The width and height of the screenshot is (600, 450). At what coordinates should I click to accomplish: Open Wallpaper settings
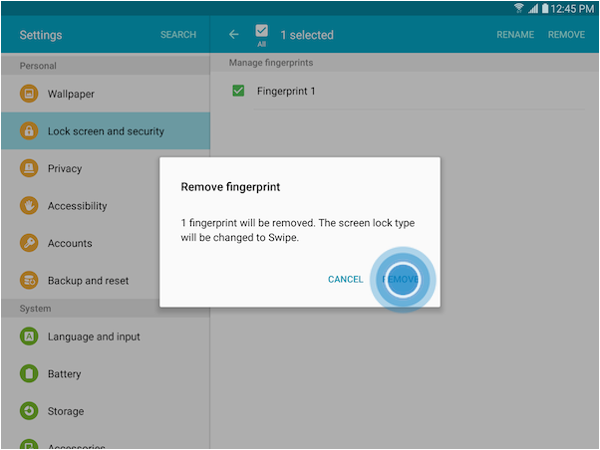click(x=106, y=94)
